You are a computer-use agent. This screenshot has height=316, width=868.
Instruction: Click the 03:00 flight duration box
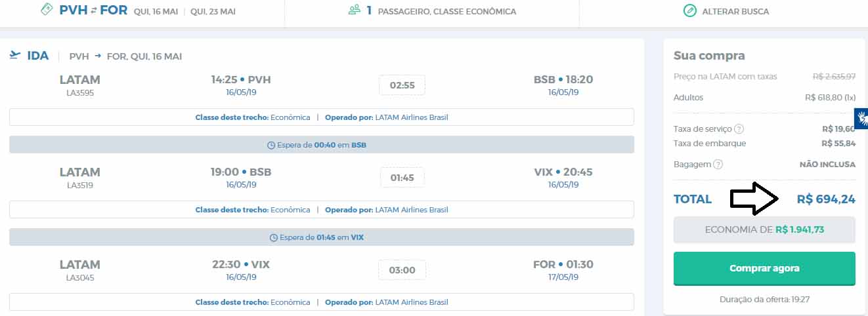(x=402, y=270)
